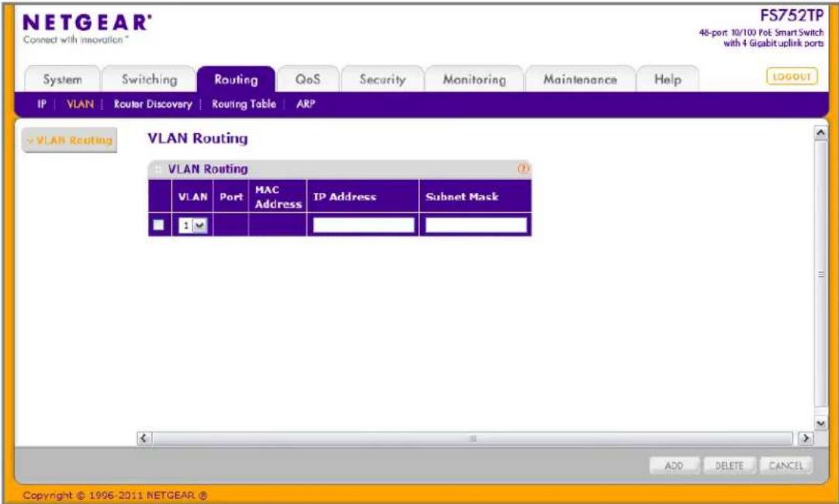Image resolution: width=839 pixels, height=504 pixels.
Task: Click the LOGOUT button
Action: pyautogui.click(x=792, y=77)
